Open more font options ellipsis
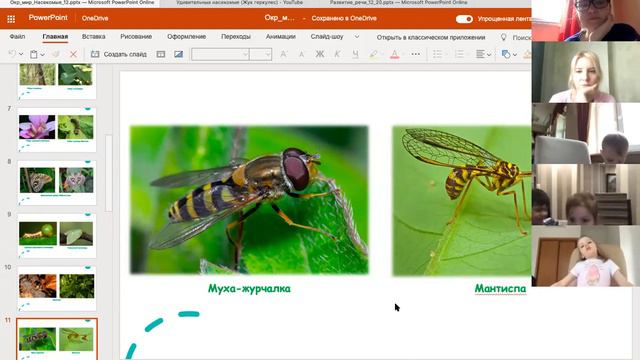 pos(416,54)
